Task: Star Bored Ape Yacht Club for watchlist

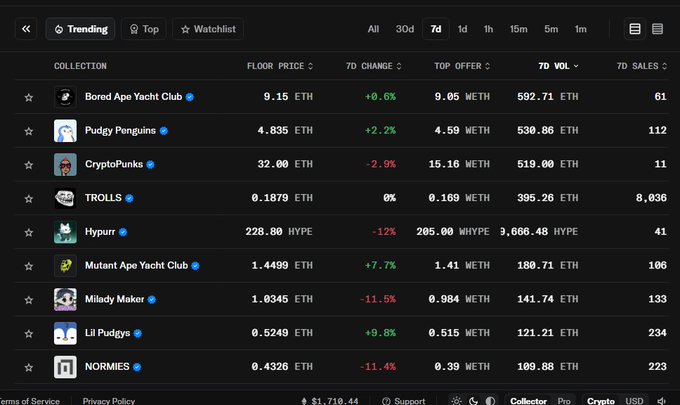Action: point(29,97)
